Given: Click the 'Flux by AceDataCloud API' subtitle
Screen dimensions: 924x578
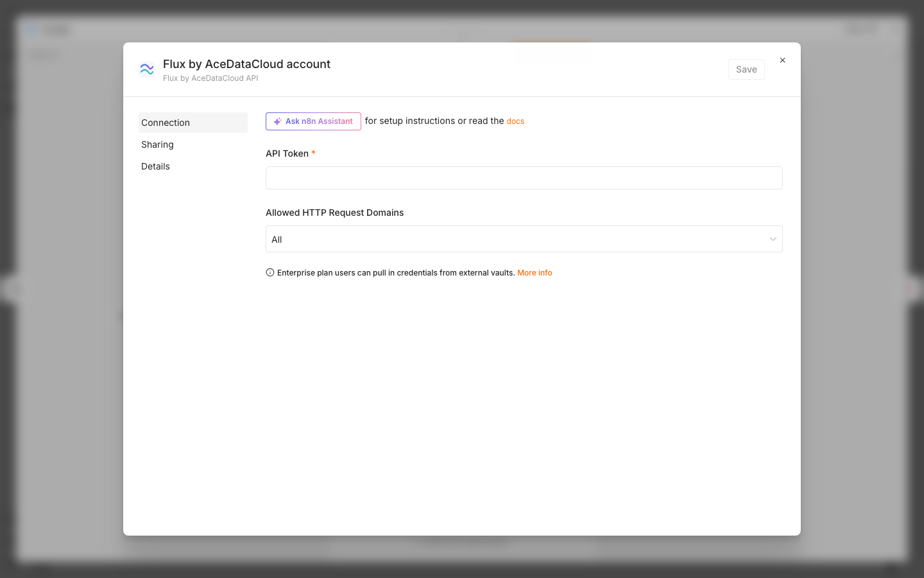Looking at the screenshot, I should (x=210, y=78).
